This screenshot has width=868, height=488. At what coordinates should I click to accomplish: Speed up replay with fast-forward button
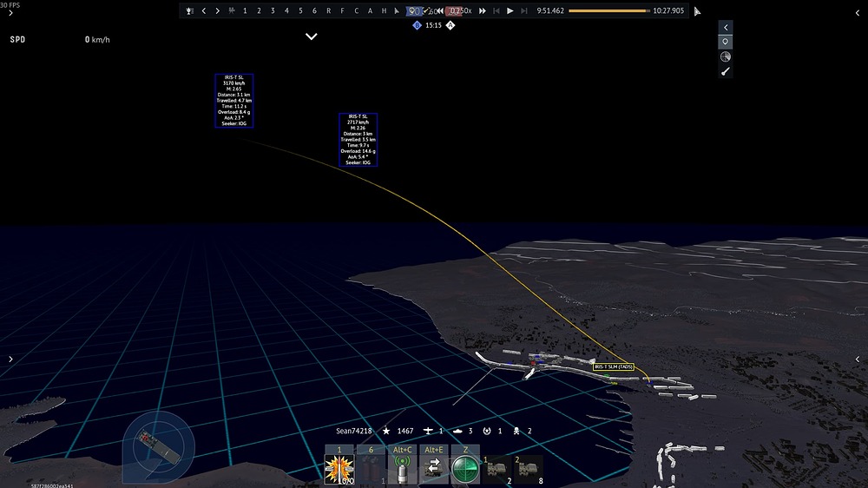pyautogui.click(x=482, y=10)
